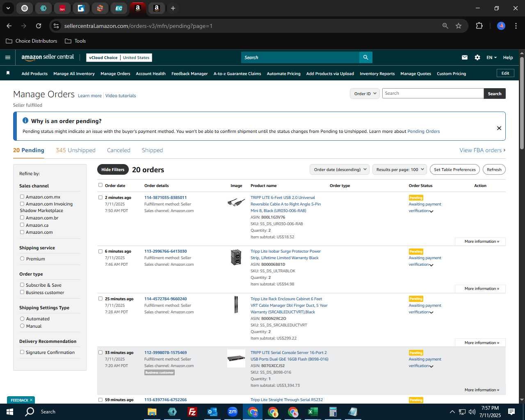
Task: Open the Chrome profile avatar
Action: [501, 26]
